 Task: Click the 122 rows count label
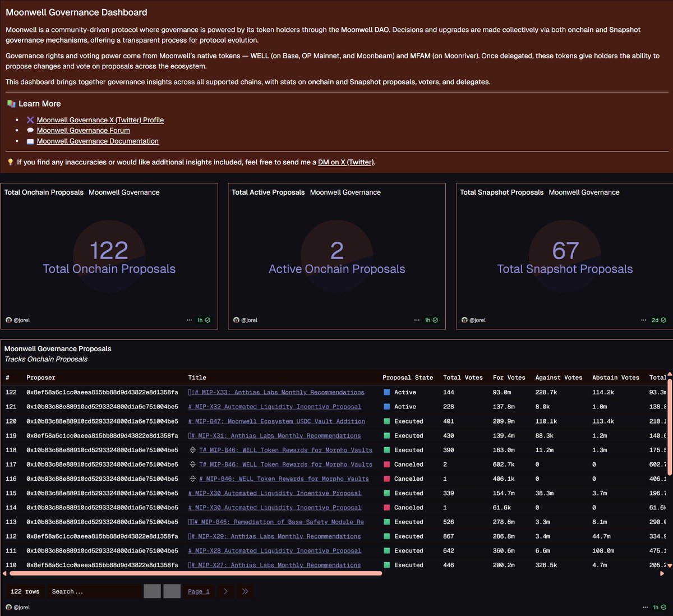25,591
